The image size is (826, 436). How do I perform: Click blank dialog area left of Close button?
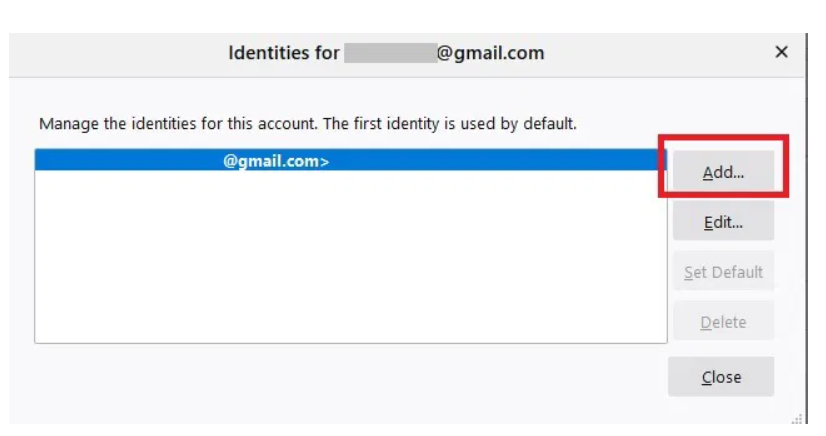[350, 380]
